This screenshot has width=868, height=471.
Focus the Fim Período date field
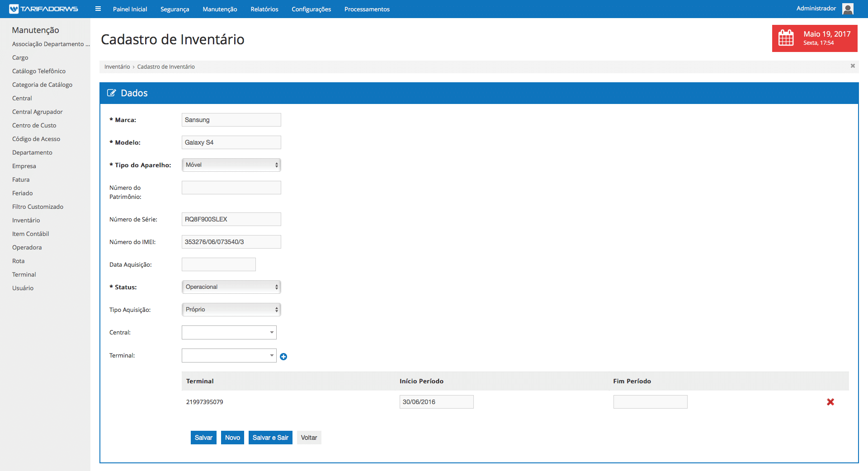650,402
